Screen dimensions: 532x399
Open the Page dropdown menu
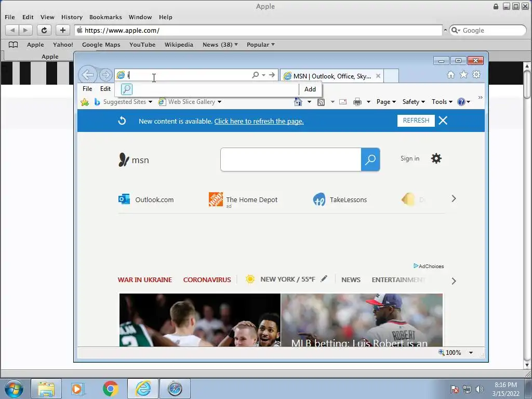(386, 102)
